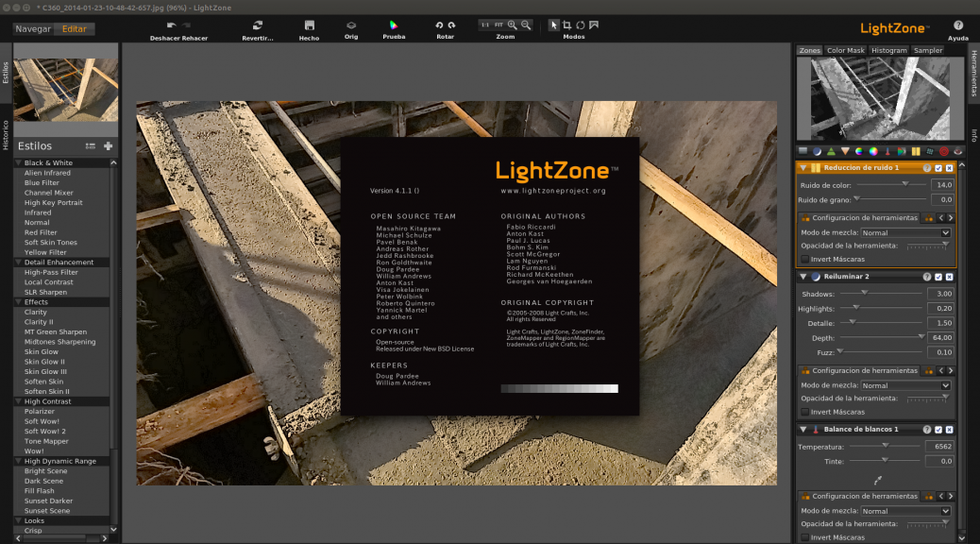The image size is (980, 544).
Task: Select the ZoneMapper zones tool icon
Action: click(x=803, y=150)
